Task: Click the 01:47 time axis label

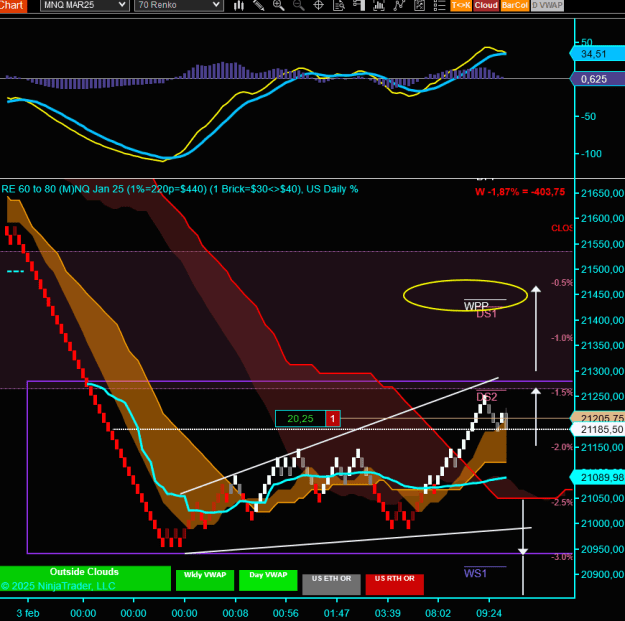Action: [336, 613]
